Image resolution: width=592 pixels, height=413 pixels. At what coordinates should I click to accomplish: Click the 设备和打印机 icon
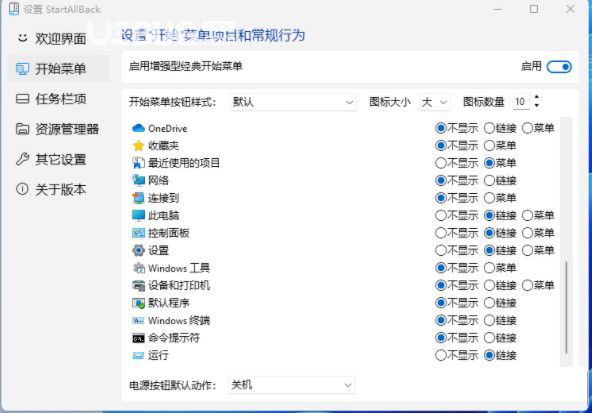[x=138, y=285]
